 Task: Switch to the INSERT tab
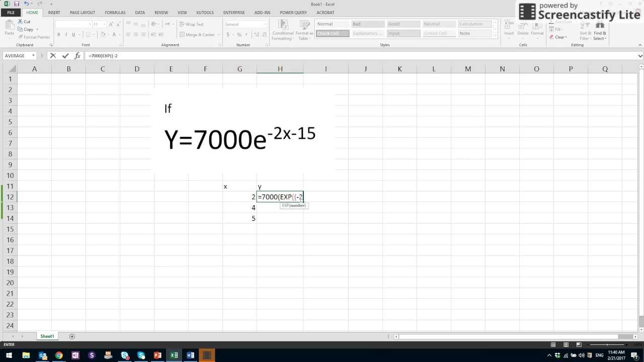pos(54,13)
